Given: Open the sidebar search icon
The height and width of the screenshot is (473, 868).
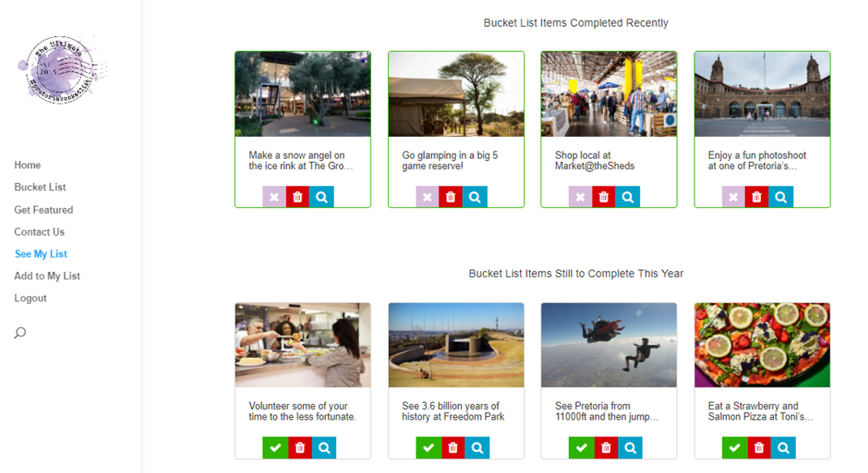Looking at the screenshot, I should (20, 333).
